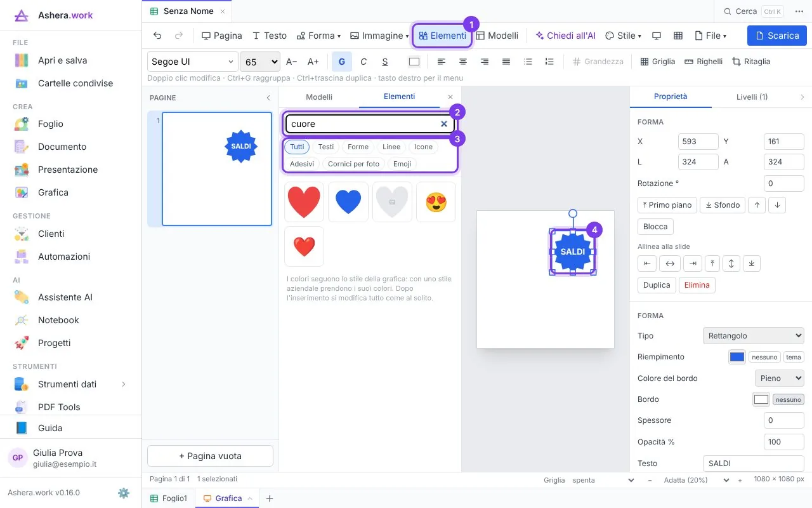Click the table grid icon beside File
This screenshot has height=508, width=812.
678,36
